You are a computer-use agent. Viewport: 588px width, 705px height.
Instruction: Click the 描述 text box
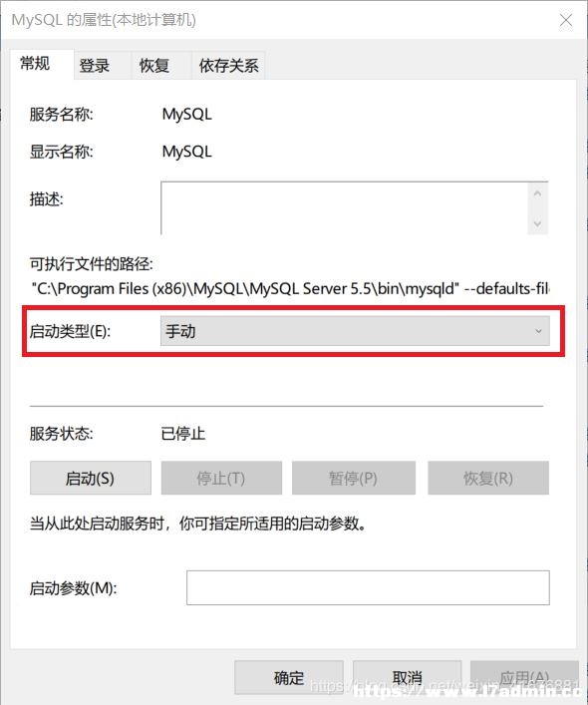tap(344, 207)
